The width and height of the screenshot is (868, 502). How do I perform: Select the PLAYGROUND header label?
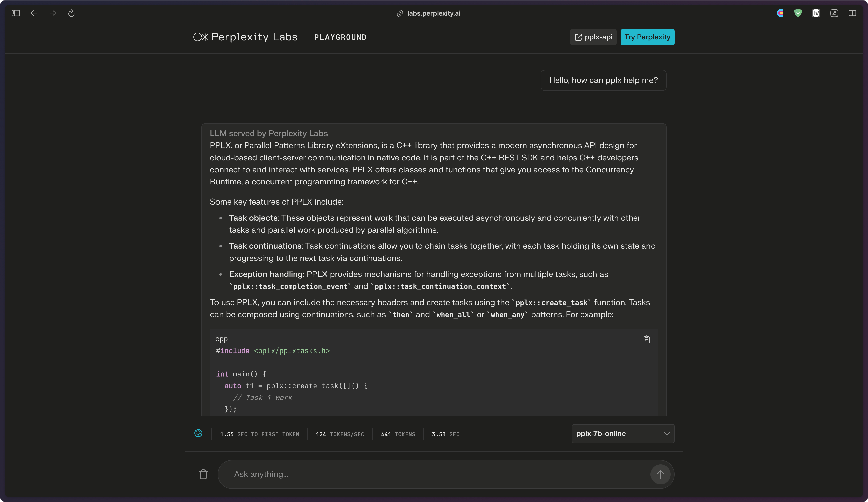(x=340, y=37)
